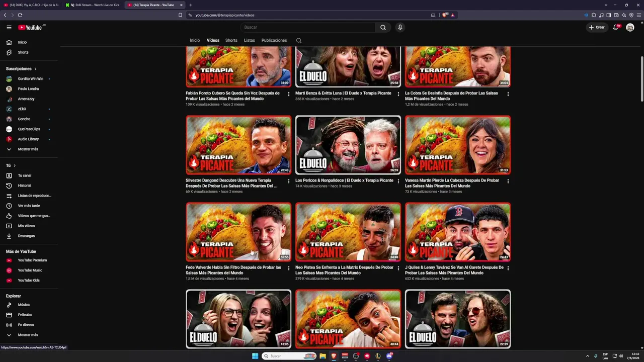The height and width of the screenshot is (362, 644).
Task: Open options for La Cobra video
Action: pos(508,94)
